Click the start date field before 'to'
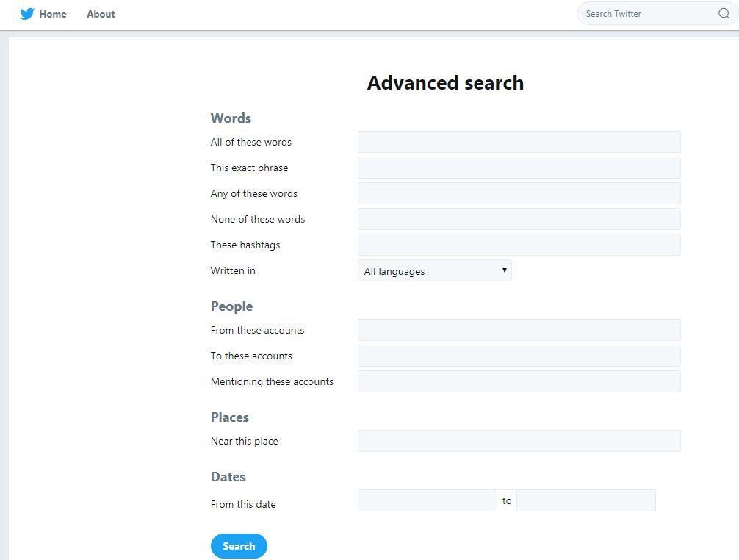 427,500
